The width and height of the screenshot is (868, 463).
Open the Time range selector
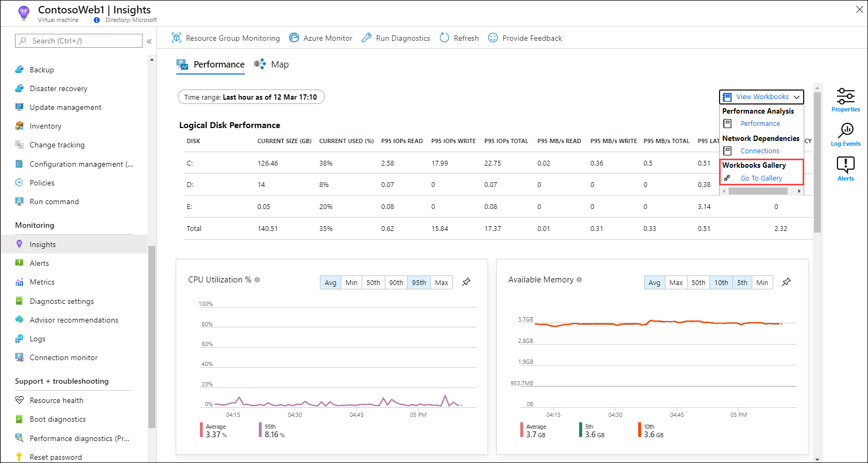(x=251, y=97)
